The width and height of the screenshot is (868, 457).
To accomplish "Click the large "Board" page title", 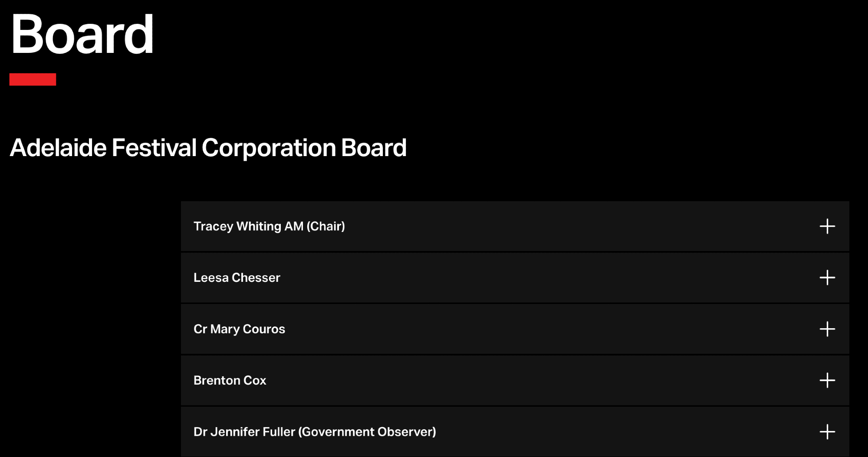I will [82, 35].
